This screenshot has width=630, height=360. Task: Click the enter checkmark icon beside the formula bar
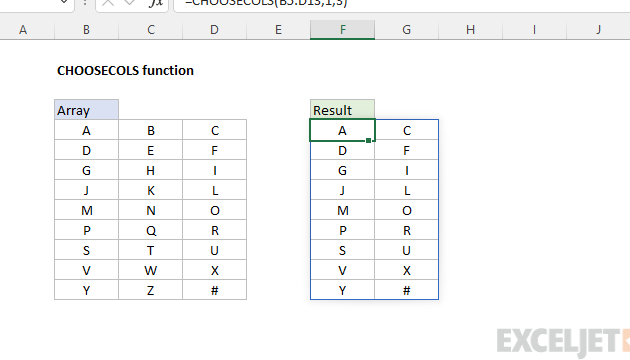(129, 3)
